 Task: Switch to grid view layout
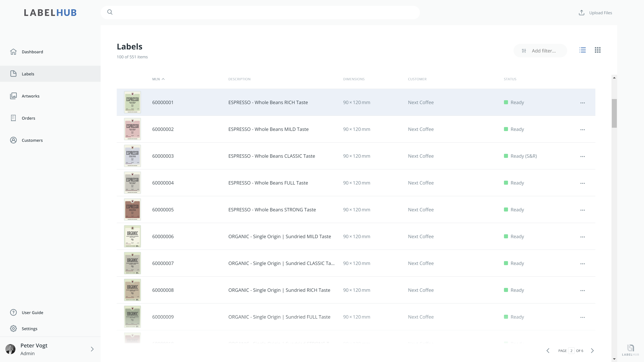click(598, 50)
